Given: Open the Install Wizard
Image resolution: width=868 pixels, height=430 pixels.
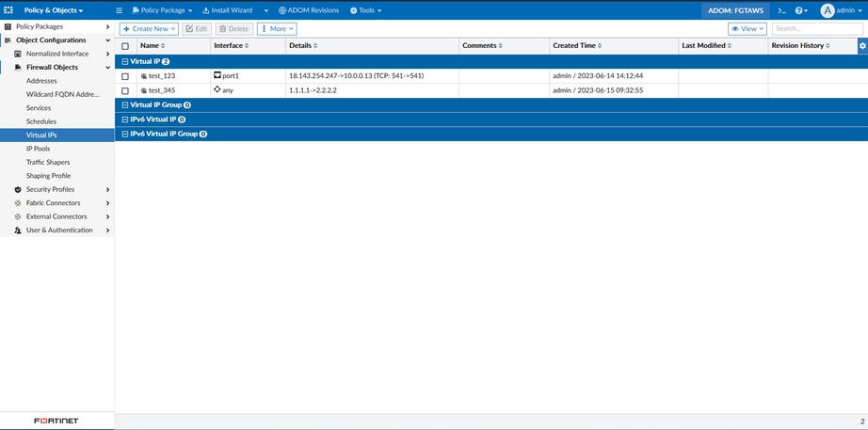Looking at the screenshot, I should pyautogui.click(x=228, y=10).
